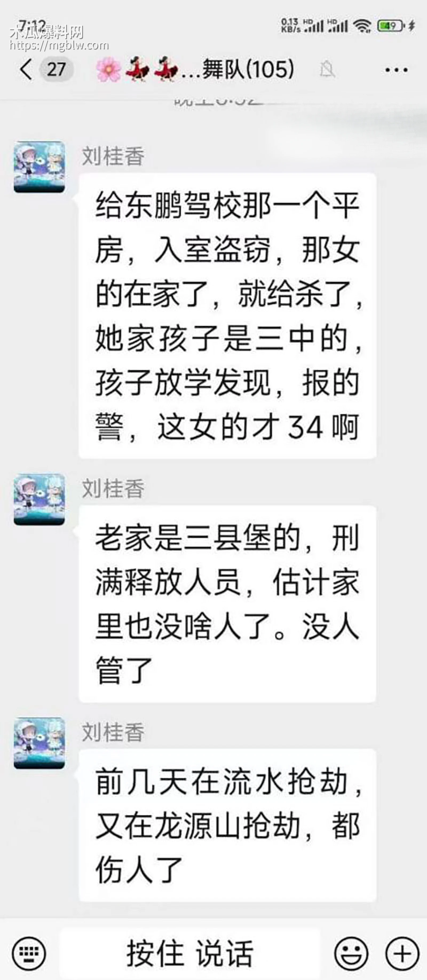
Task: Open avatar of first 刘桂香 message
Action: [x=39, y=167]
